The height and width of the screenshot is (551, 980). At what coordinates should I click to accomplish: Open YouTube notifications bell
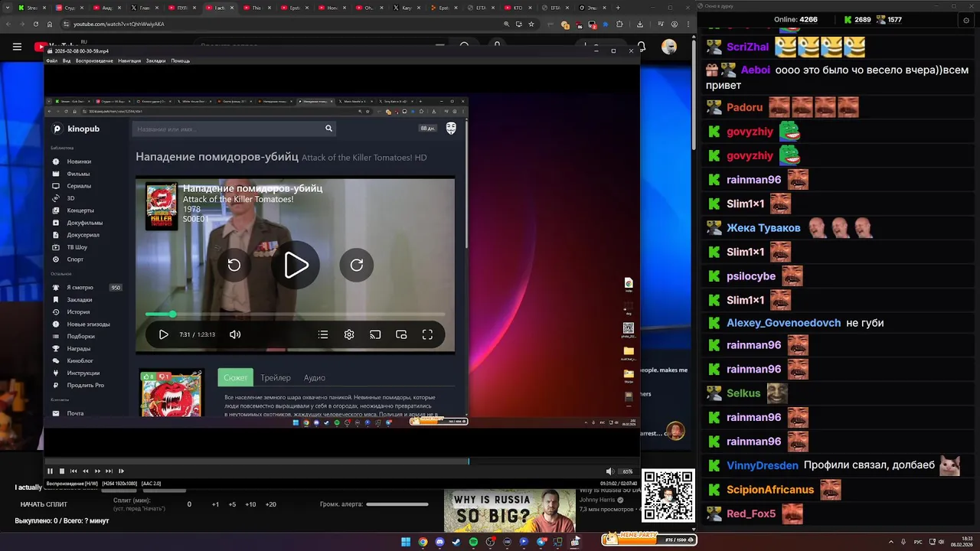[642, 47]
